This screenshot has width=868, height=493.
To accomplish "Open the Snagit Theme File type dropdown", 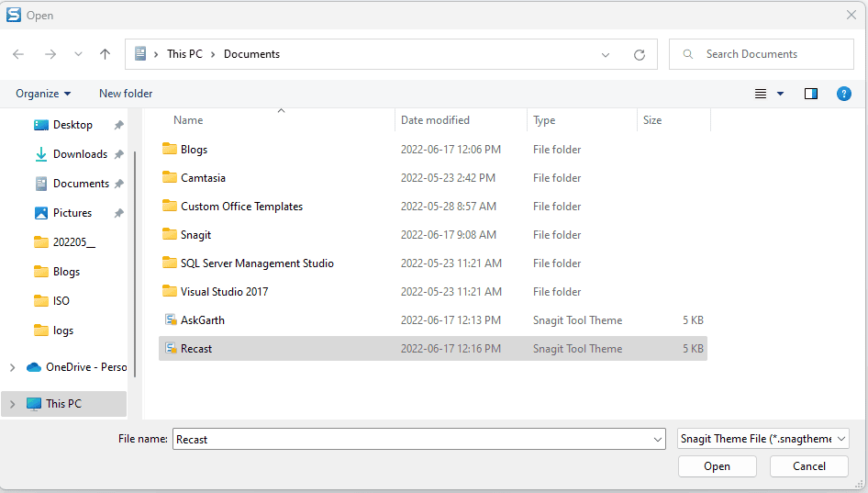I will (x=762, y=439).
